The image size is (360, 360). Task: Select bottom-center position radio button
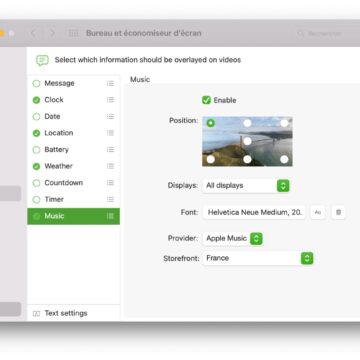pos(247,159)
